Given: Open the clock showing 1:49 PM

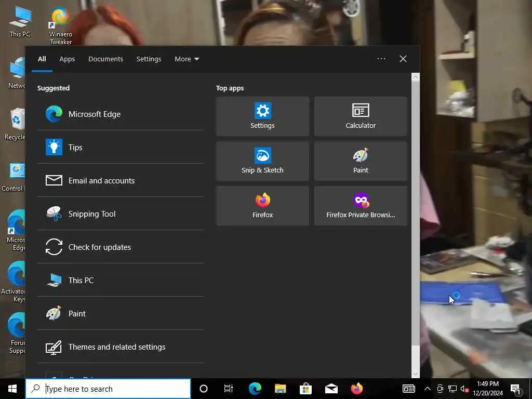Looking at the screenshot, I should coord(488,389).
